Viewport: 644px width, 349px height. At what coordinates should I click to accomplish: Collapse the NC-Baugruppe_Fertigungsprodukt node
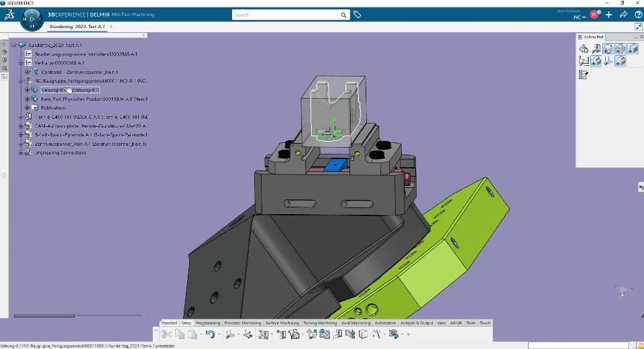coord(21,81)
